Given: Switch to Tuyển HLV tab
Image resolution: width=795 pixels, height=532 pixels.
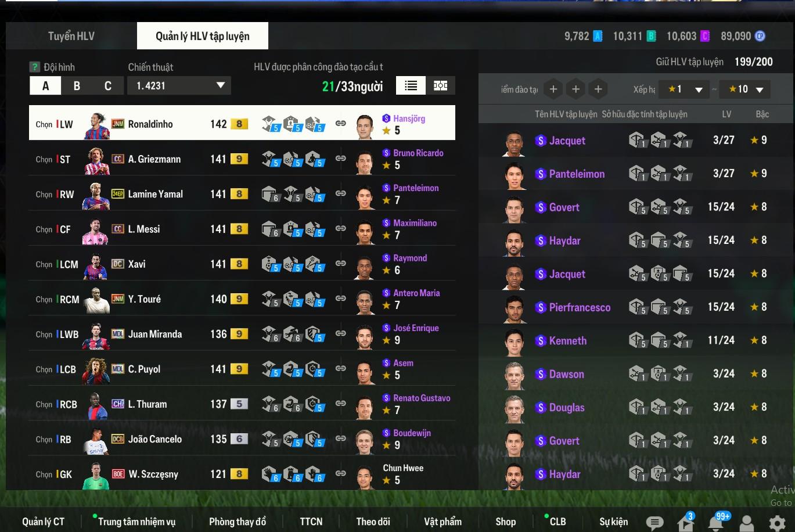Looking at the screenshot, I should 71,36.
